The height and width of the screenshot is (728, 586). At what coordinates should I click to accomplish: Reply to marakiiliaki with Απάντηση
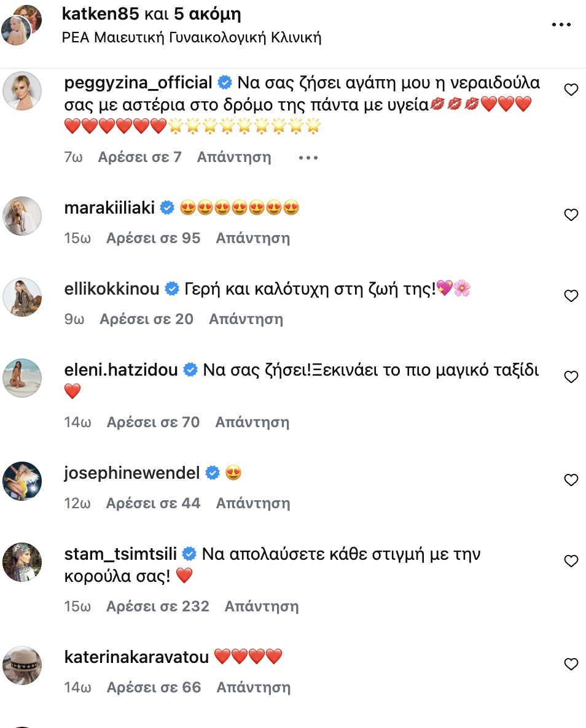point(252,238)
